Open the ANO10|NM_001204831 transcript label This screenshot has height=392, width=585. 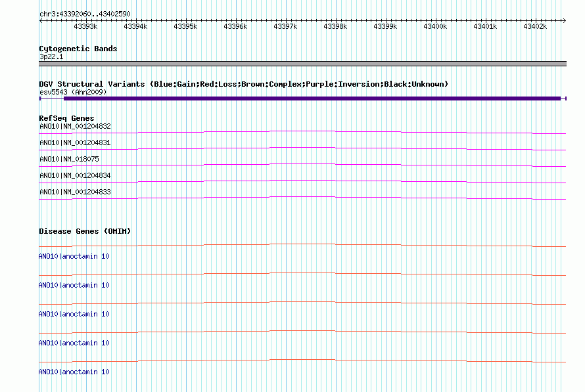(75, 142)
